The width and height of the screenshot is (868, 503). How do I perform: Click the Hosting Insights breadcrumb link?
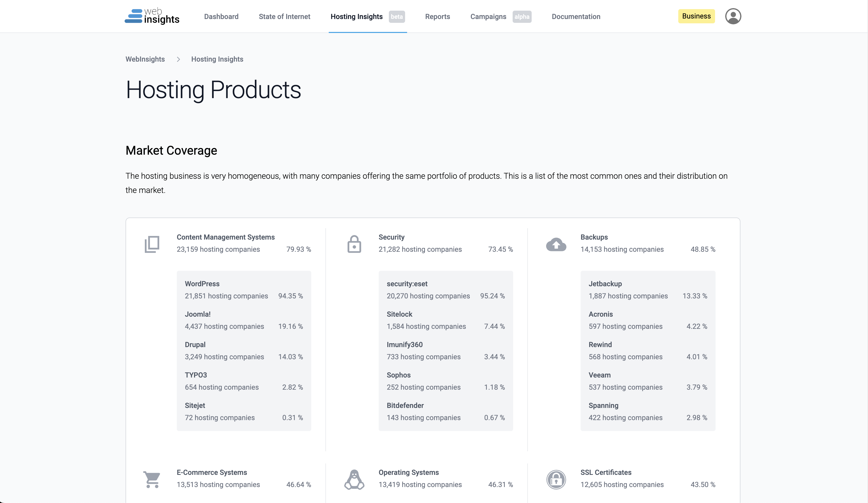point(217,59)
